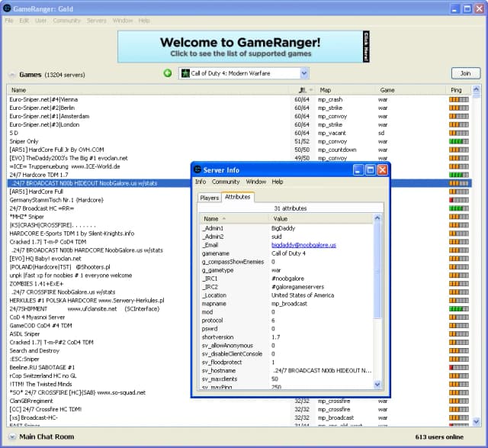Sort attributes by the Name column
This screenshot has width=488, height=448.
click(233, 219)
